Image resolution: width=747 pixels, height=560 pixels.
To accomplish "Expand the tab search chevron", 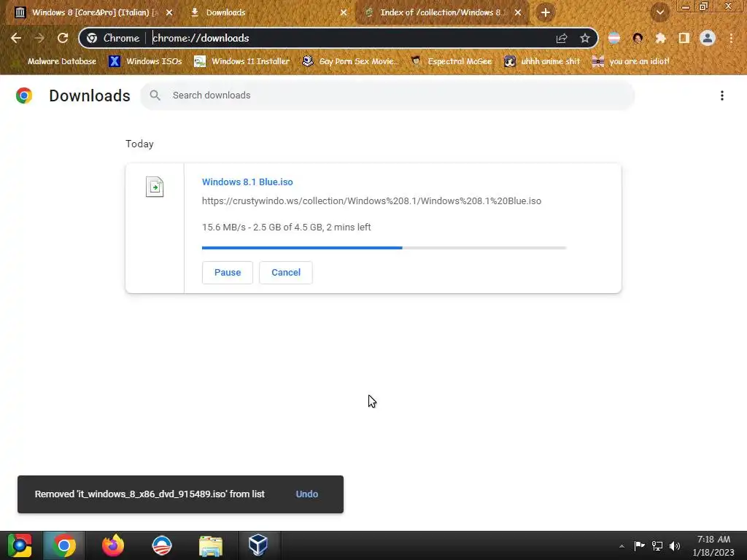I will click(660, 12).
